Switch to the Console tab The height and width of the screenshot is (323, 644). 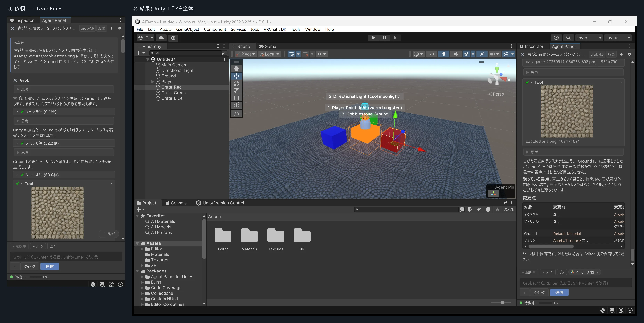pos(176,203)
